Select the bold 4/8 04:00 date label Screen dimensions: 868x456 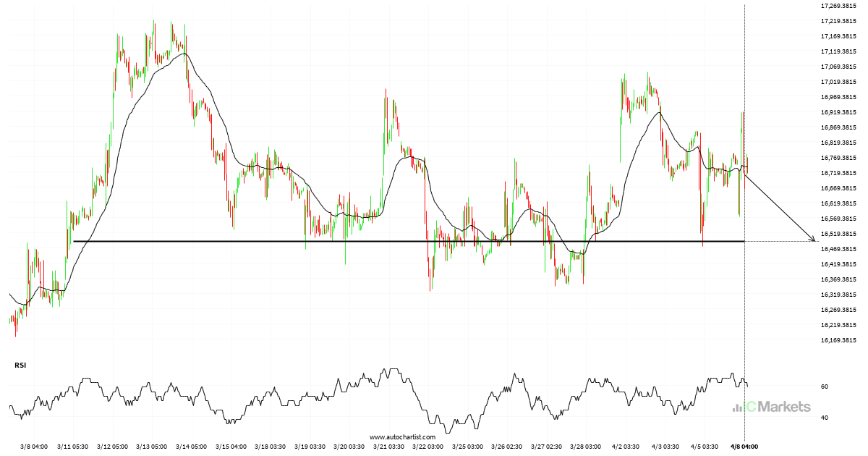coord(744,447)
